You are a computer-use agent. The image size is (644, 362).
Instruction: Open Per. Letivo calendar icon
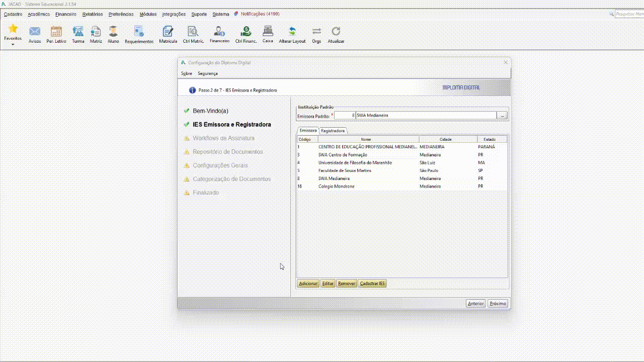click(x=56, y=32)
